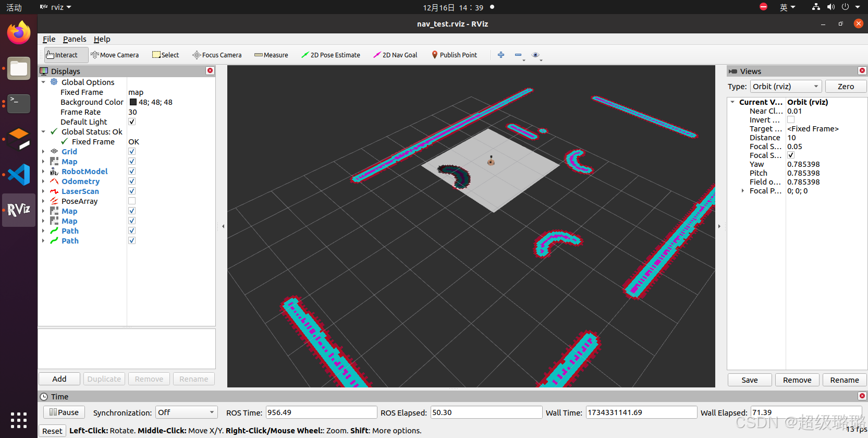Open the File menu
Viewport: 868px width, 438px height.
pyautogui.click(x=49, y=39)
